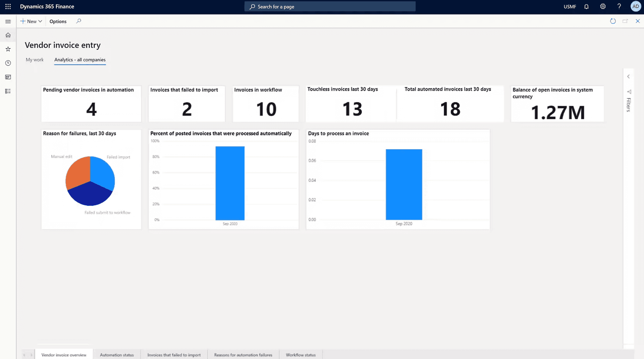Open the notifications bell
Screen dimensions: 644x359
[x=586, y=7]
